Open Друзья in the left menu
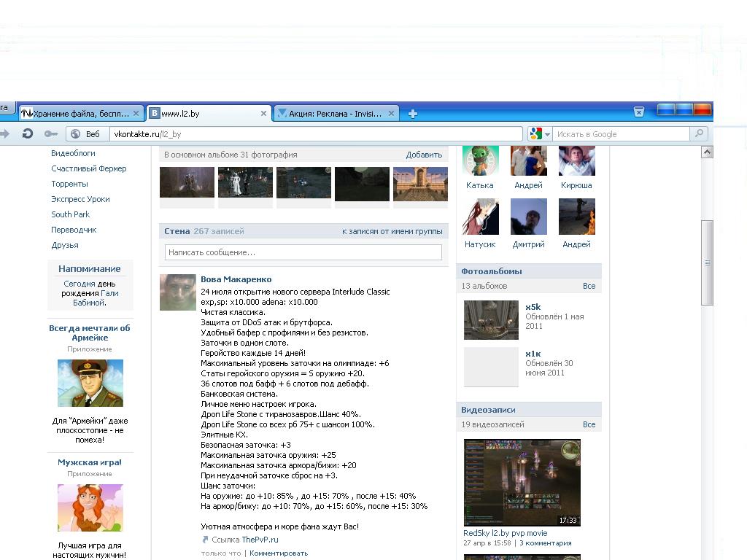Viewport: 747px width, 560px height. point(65,245)
